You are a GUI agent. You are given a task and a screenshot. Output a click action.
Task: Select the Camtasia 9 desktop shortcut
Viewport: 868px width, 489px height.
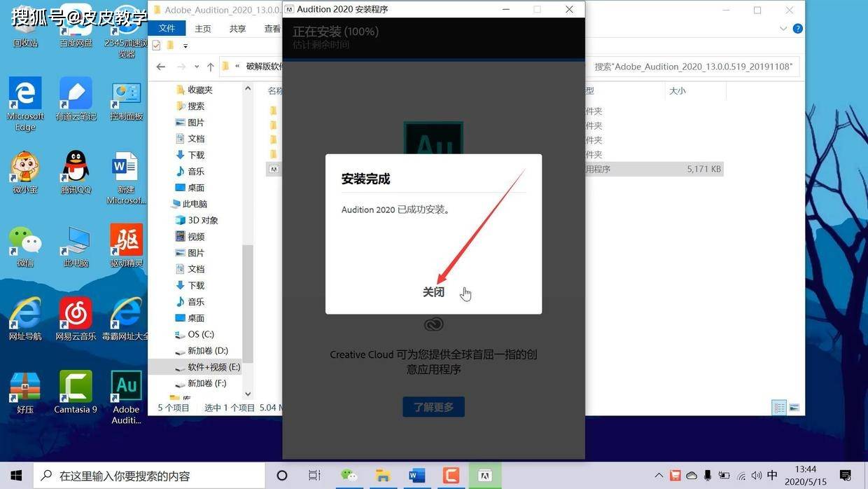(x=76, y=392)
